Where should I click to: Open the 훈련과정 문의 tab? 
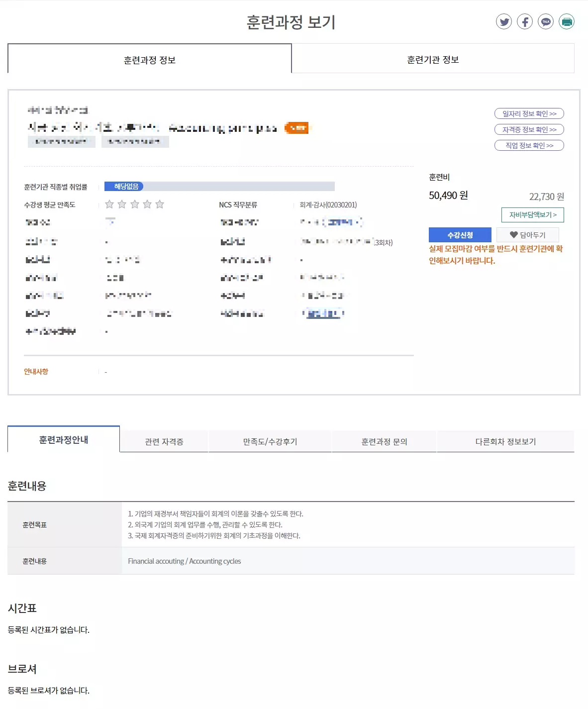(385, 441)
